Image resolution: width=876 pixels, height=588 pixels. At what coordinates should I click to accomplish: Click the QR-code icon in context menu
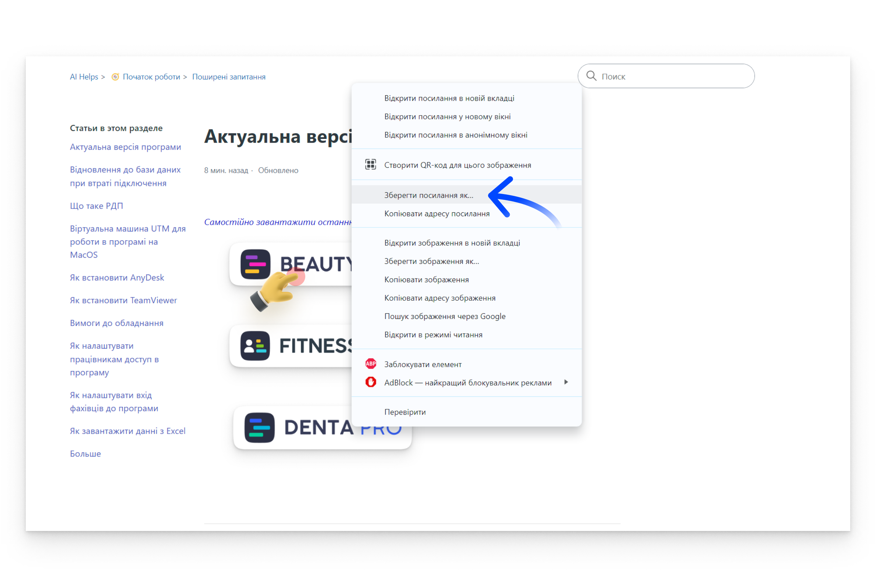pos(370,164)
